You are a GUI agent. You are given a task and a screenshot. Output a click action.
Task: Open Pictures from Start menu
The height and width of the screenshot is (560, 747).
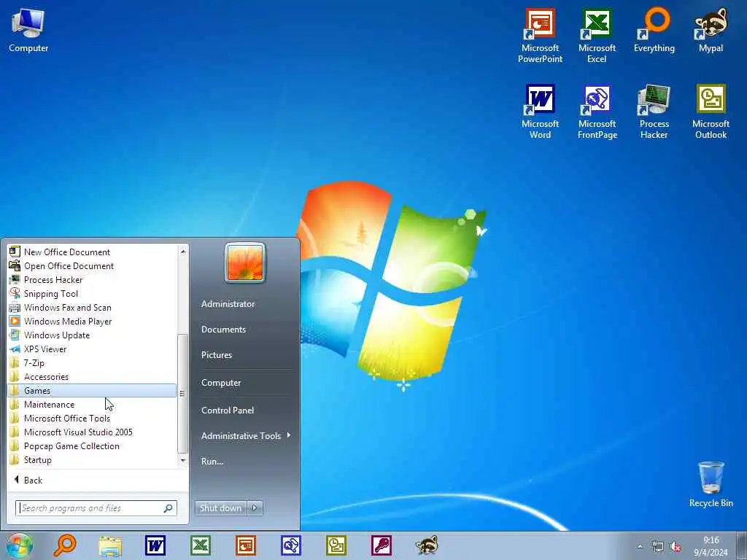pos(217,355)
